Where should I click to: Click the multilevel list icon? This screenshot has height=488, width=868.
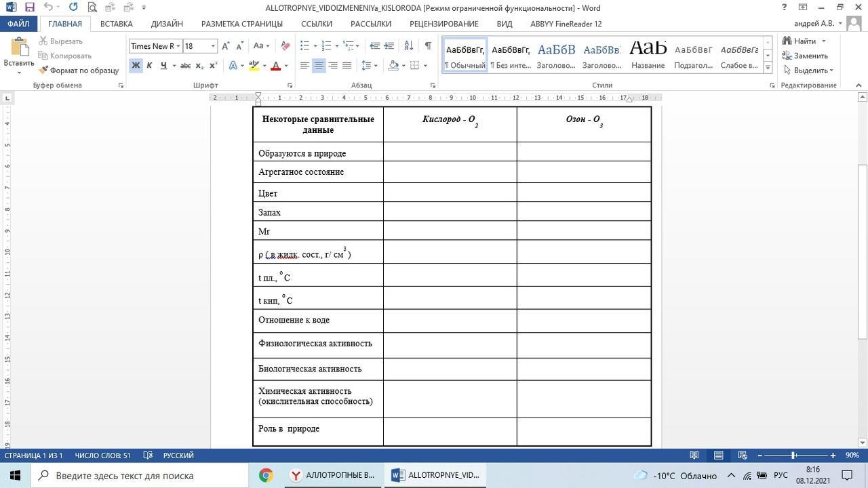[x=348, y=46]
